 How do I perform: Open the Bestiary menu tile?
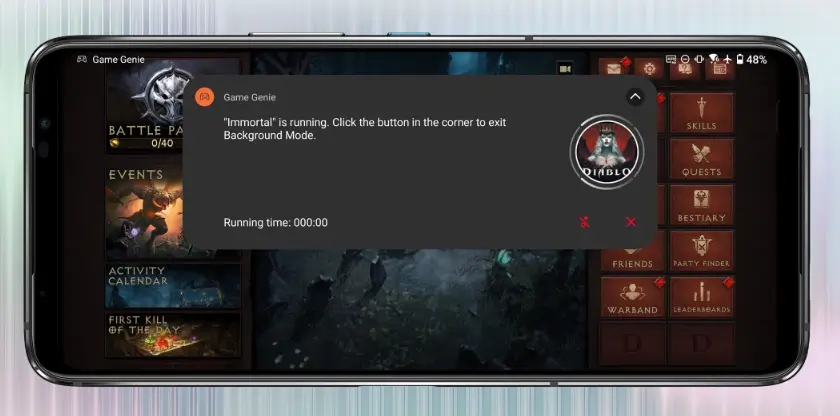(701, 205)
